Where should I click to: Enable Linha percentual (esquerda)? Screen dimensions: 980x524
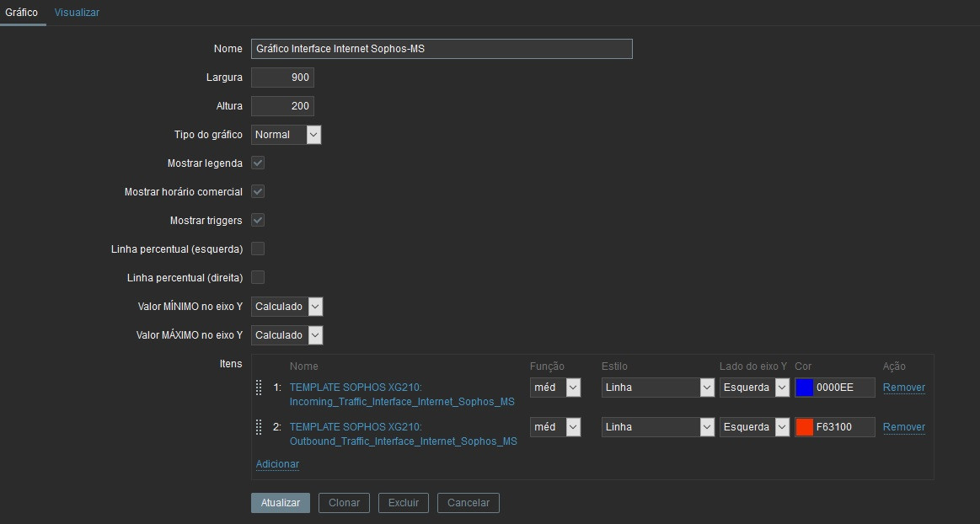tap(258, 248)
